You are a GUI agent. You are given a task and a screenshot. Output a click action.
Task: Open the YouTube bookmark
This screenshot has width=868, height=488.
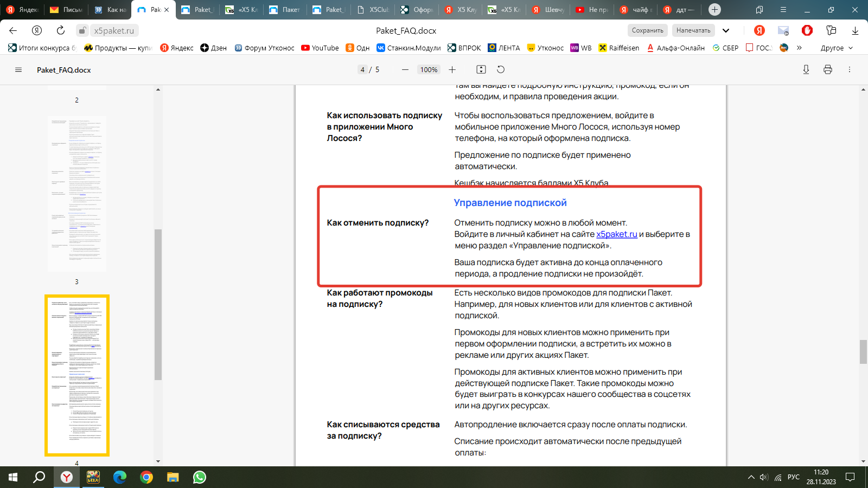click(320, 48)
